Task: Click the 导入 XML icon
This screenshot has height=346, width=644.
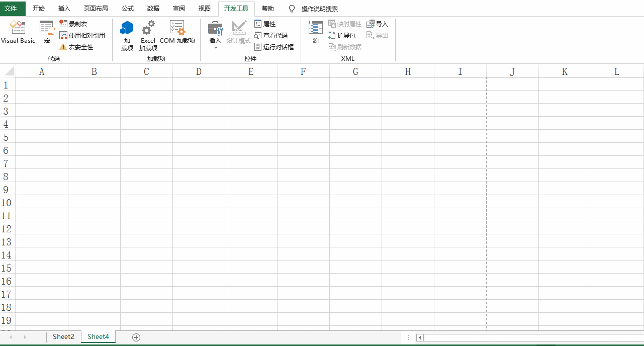Action: pyautogui.click(x=377, y=24)
